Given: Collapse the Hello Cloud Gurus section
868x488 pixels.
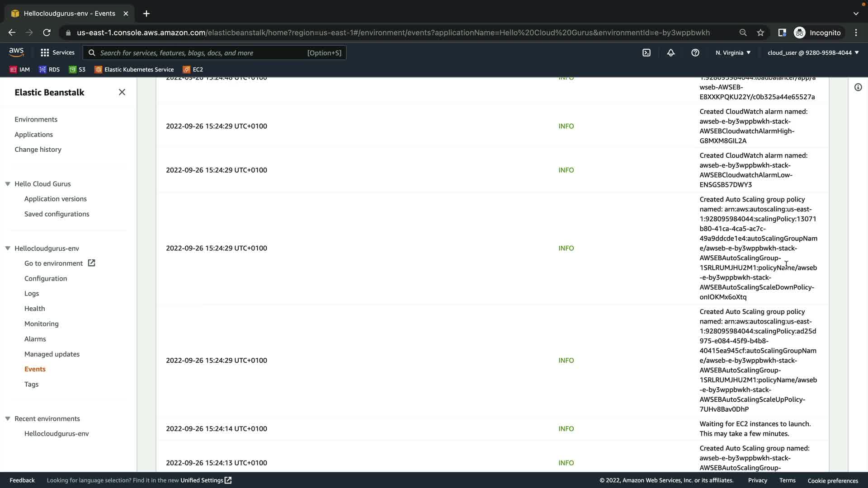Looking at the screenshot, I should [x=8, y=184].
